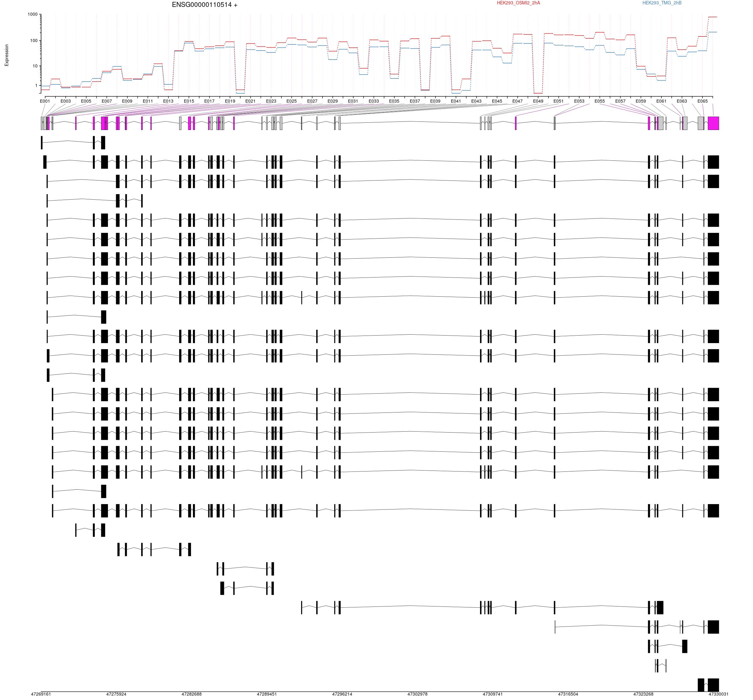Select exon label E019

point(230,101)
